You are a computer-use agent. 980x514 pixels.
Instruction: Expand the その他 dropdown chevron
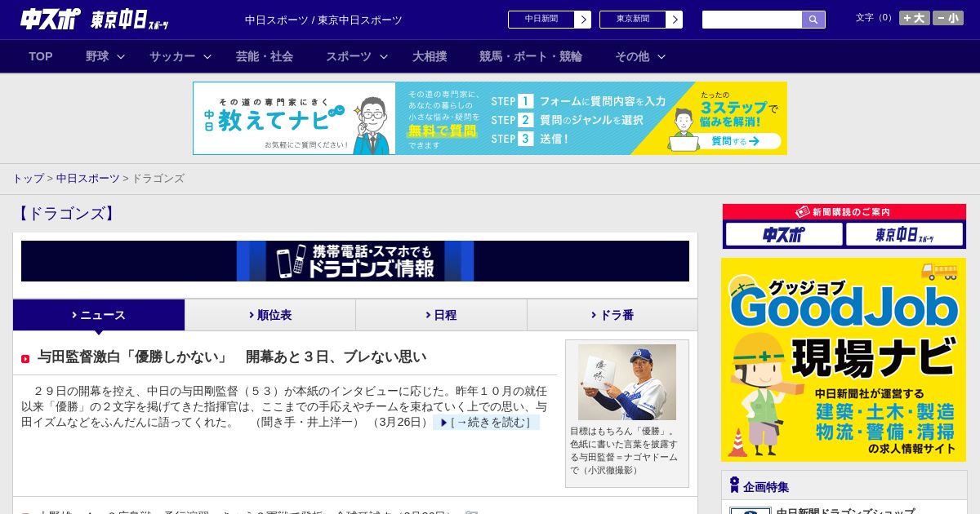(661, 56)
